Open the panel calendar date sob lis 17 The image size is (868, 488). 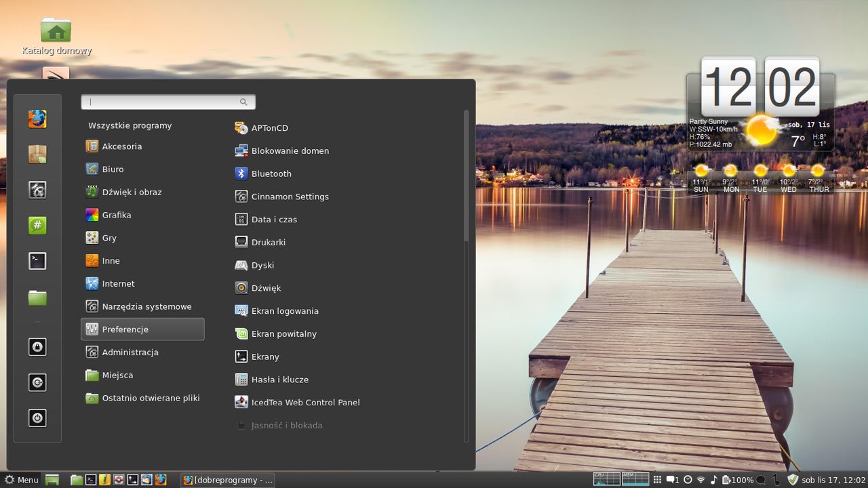833,480
